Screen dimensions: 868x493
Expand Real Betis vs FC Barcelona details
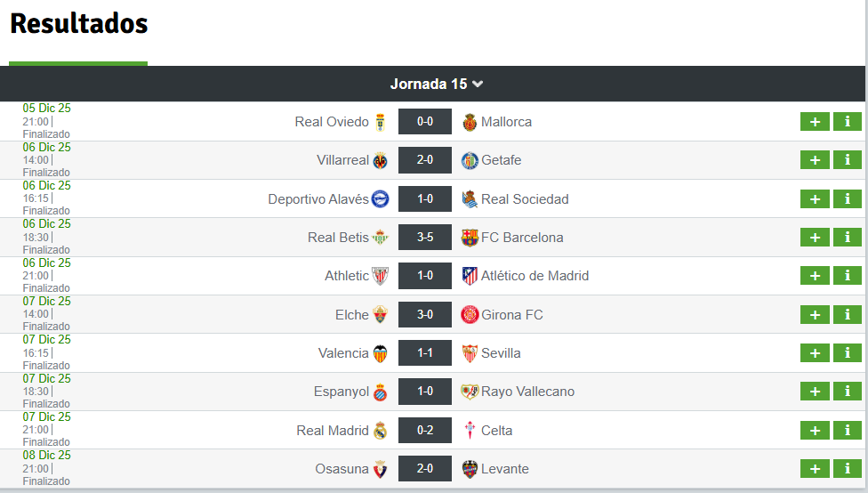[815, 238]
